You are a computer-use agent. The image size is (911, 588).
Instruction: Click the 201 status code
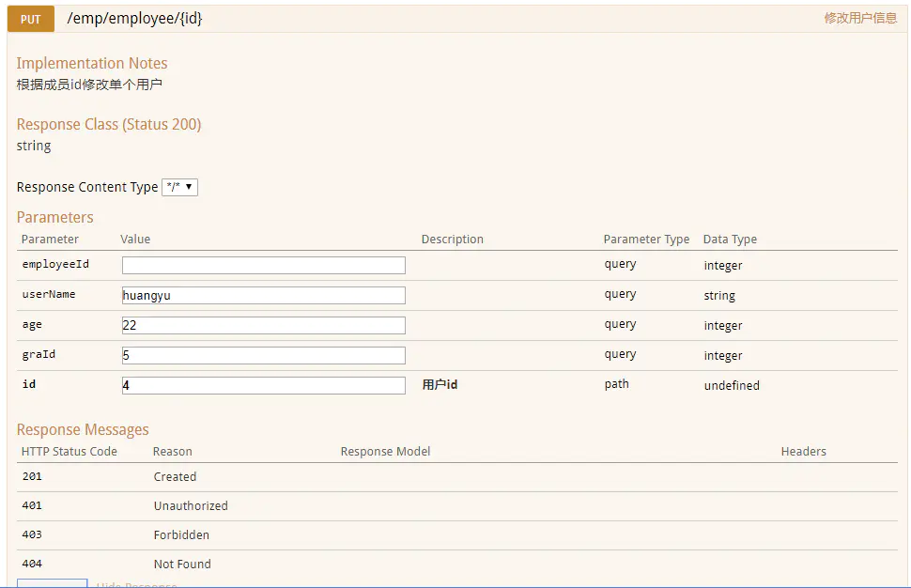[x=32, y=476]
